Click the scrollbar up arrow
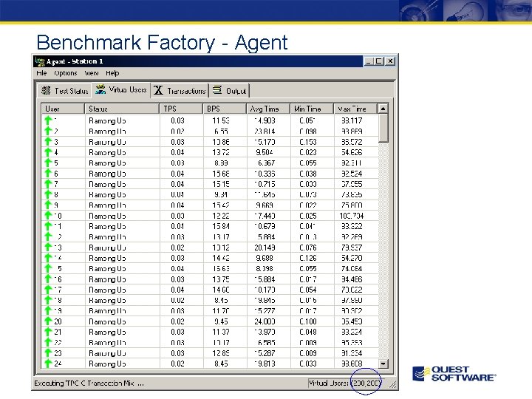Viewport: 532px width, 399px height. pos(383,109)
